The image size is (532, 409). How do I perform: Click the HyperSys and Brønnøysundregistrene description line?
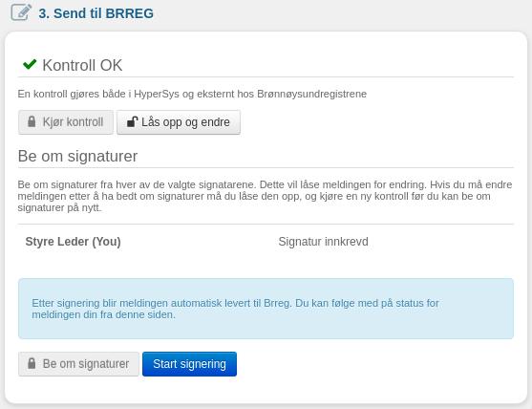[192, 94]
